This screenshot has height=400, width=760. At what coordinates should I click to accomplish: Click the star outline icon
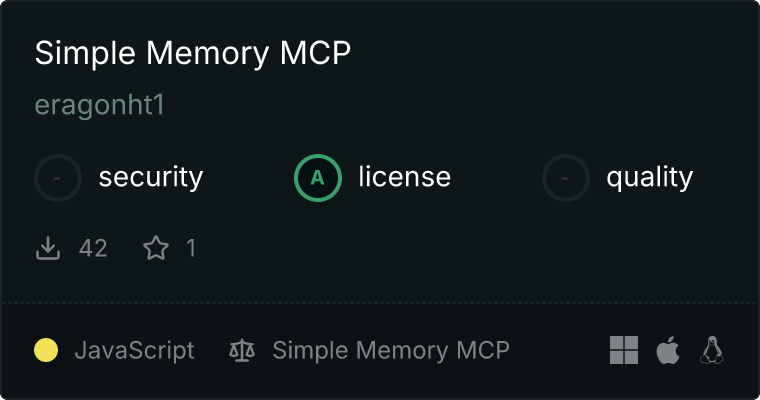156,248
